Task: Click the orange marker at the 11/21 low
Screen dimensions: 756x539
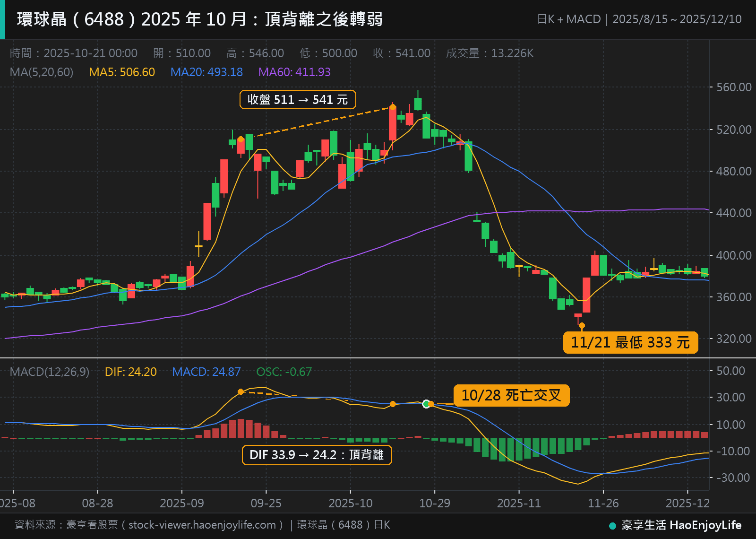Action: click(x=582, y=326)
